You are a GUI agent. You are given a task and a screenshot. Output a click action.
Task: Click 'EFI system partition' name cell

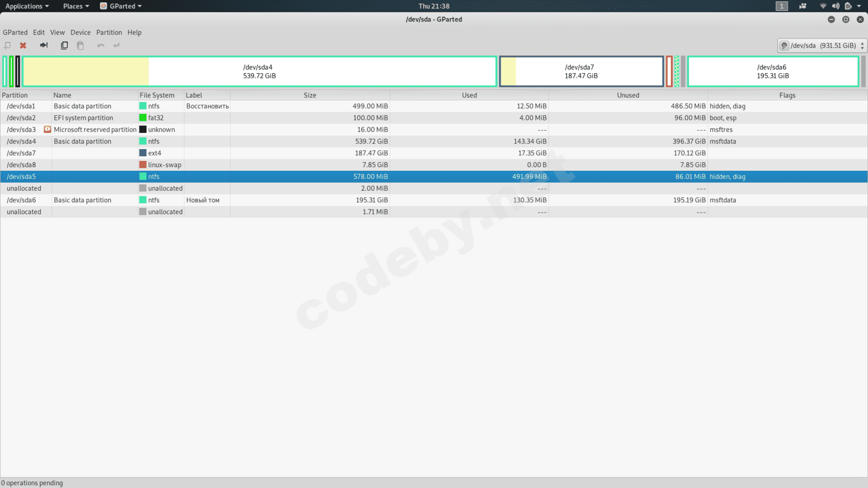[x=84, y=118]
